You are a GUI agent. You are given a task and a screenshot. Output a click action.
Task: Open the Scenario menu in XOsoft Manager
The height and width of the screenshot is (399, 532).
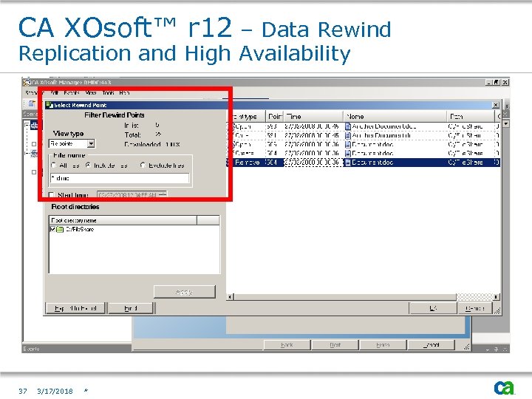(x=34, y=92)
